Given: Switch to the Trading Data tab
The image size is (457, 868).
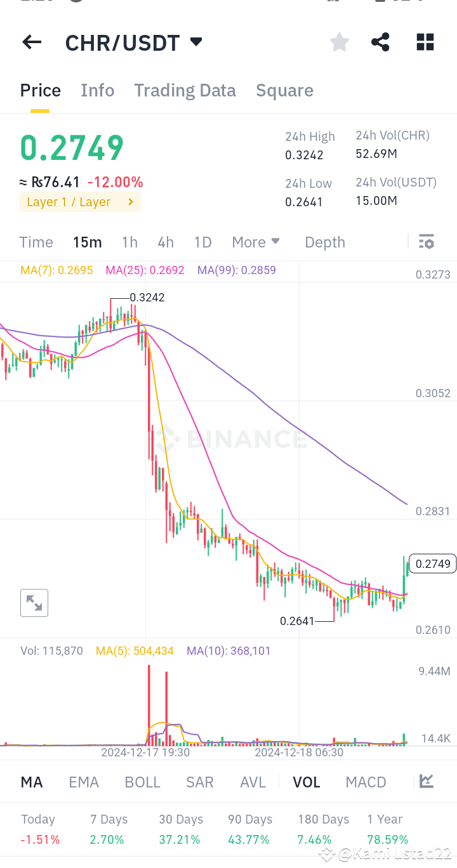Looking at the screenshot, I should [x=185, y=90].
